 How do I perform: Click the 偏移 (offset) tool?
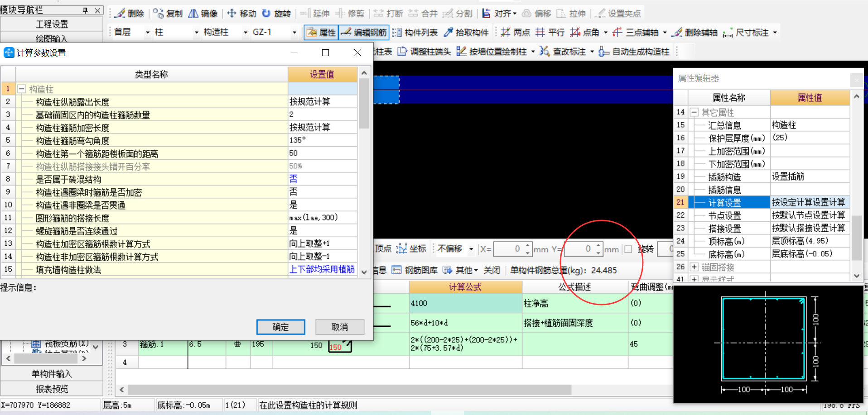pyautogui.click(x=536, y=14)
